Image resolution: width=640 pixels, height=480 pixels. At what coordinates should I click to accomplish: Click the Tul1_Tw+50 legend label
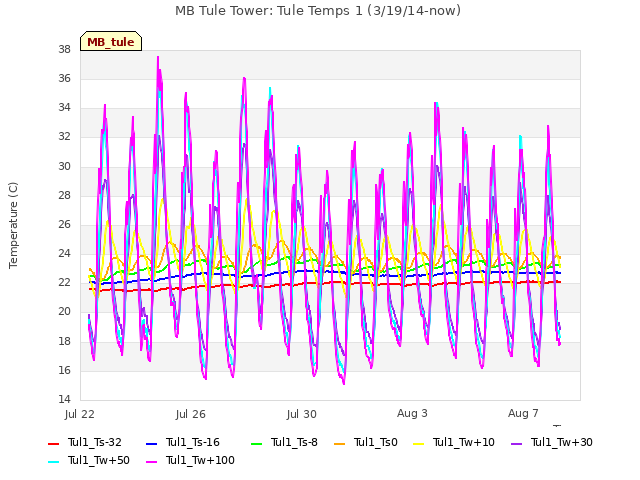(x=99, y=460)
